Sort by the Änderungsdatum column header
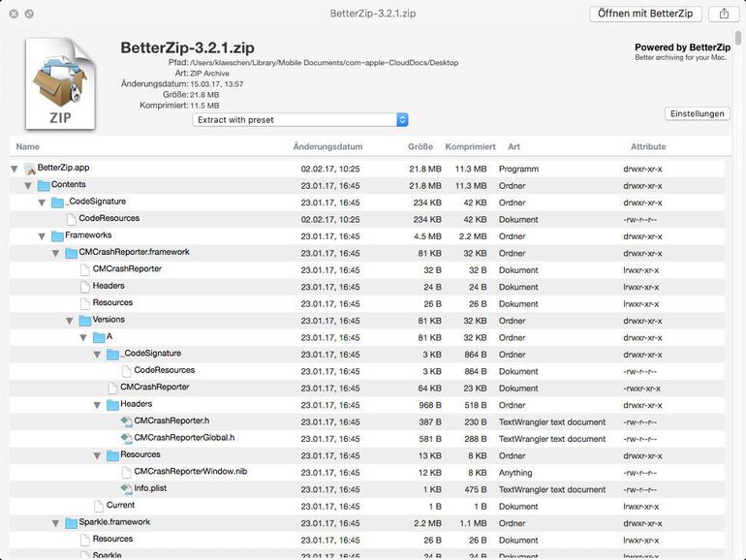 [x=327, y=147]
